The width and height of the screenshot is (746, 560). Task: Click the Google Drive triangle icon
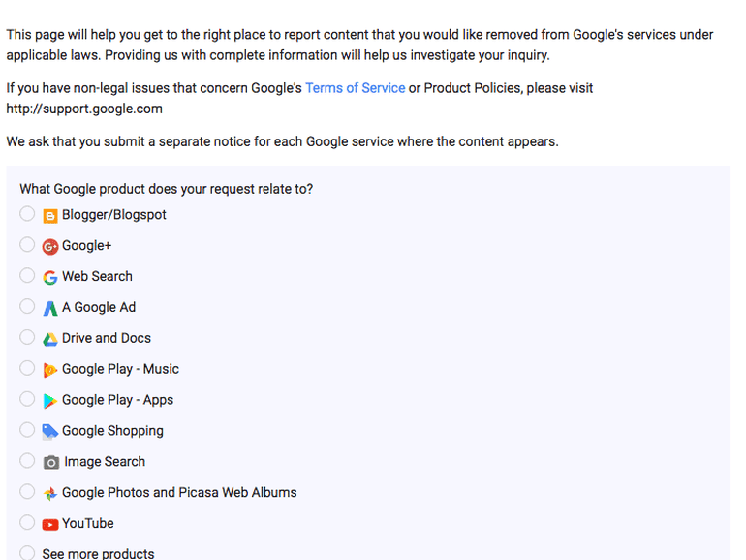coord(50,339)
